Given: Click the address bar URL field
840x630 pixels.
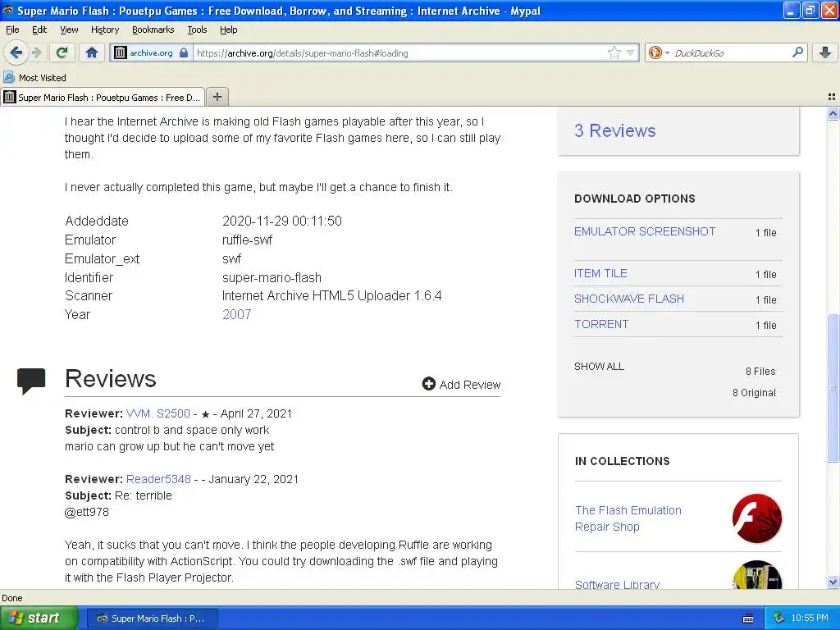Looking at the screenshot, I should [399, 53].
